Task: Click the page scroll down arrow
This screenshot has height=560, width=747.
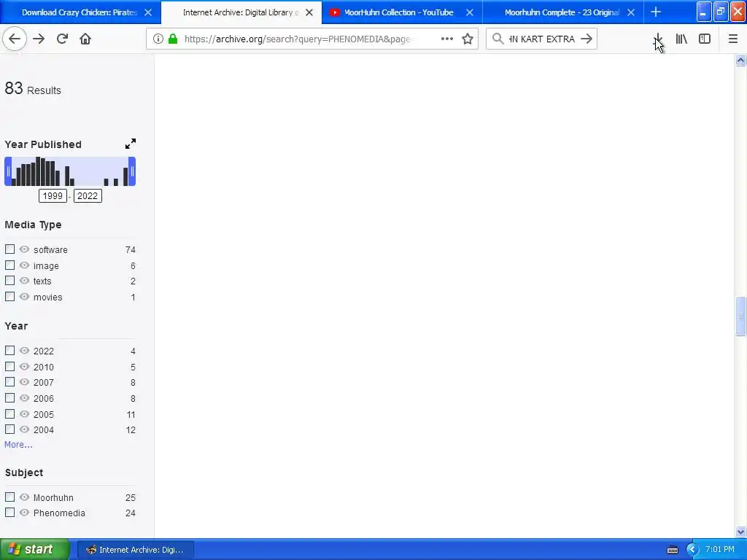Action: pos(740,532)
